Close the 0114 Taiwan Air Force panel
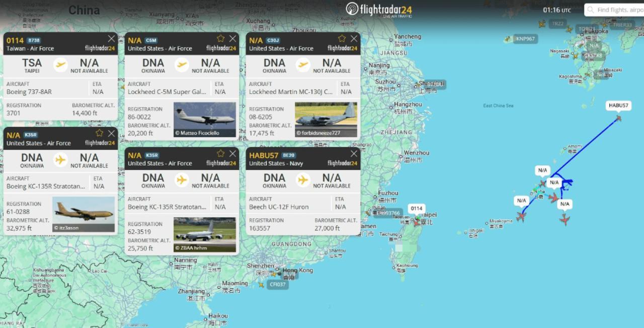The height and width of the screenshot is (328, 644). coord(111,38)
